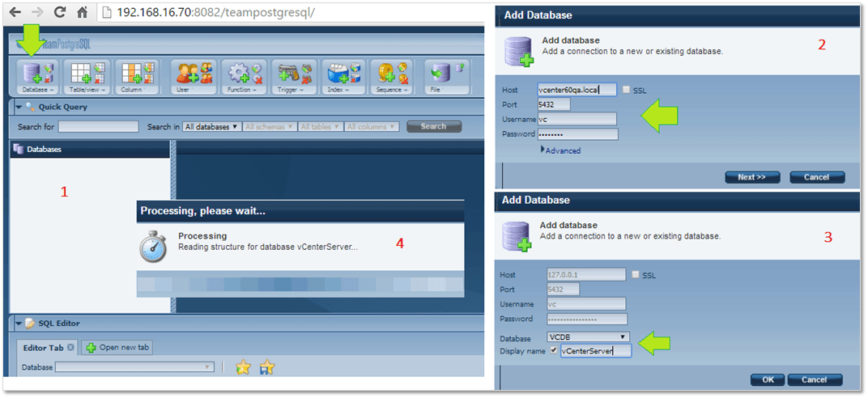The height and width of the screenshot is (398, 868).
Task: Collapse the Quick Query panel
Action: [19, 108]
